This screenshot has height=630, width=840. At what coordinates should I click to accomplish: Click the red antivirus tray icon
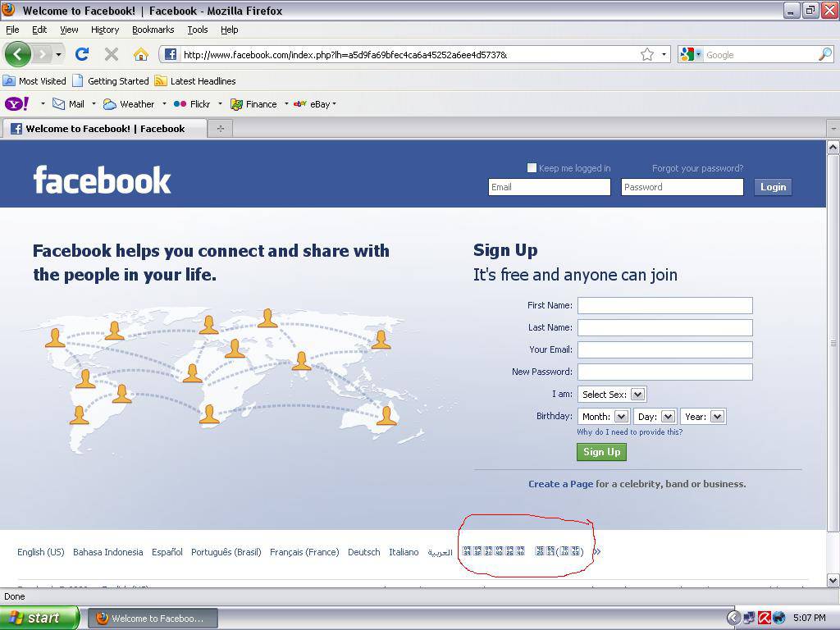pyautogui.click(x=764, y=618)
